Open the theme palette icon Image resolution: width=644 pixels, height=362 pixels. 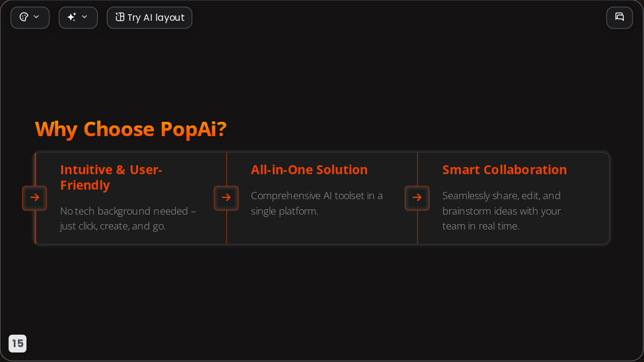coord(24,17)
